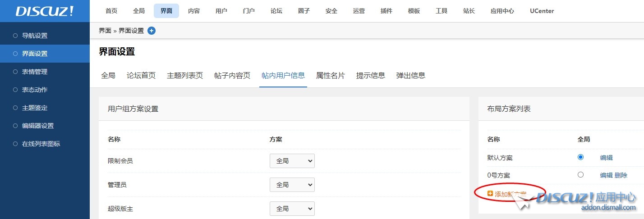The width and height of the screenshot is (644, 219).
Task: Open the 管理员 scheme dropdown
Action: 292,185
